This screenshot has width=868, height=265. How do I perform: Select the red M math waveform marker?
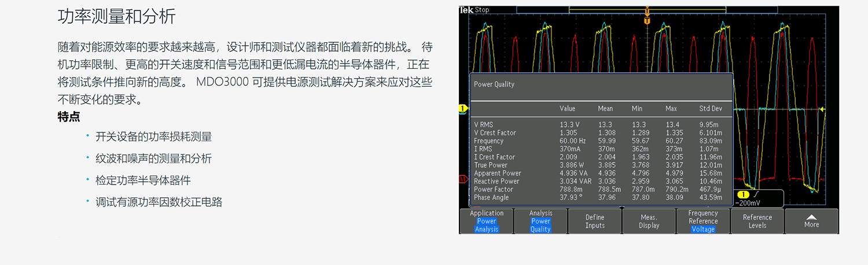pos(463,179)
